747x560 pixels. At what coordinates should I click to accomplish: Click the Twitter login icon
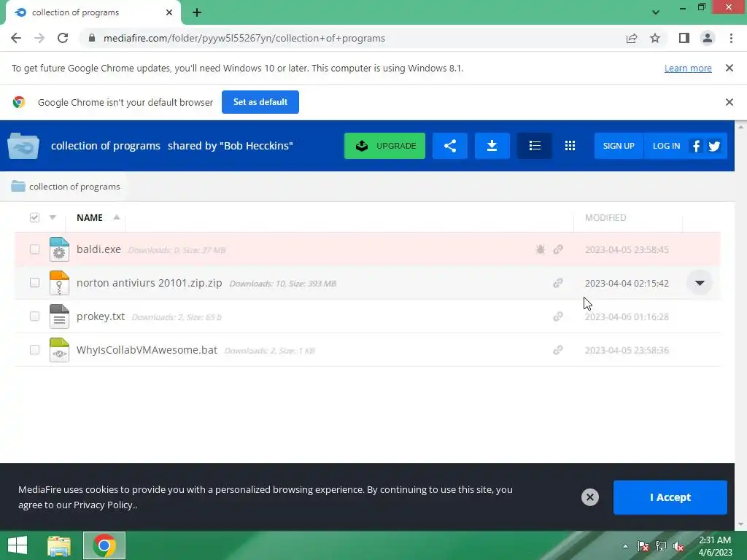pyautogui.click(x=714, y=146)
